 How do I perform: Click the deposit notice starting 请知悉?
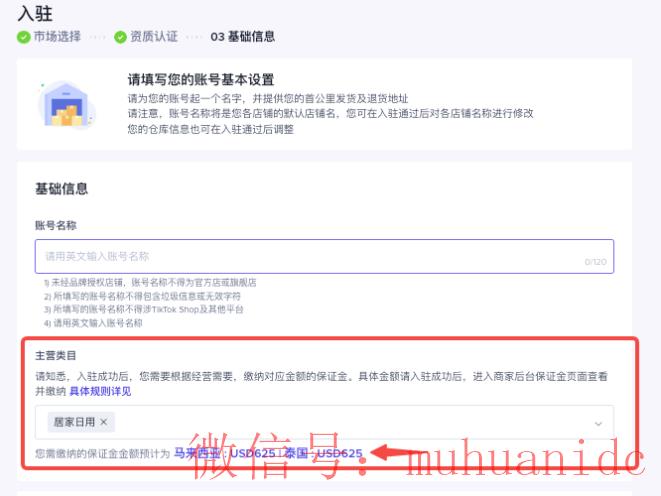pos(321,383)
